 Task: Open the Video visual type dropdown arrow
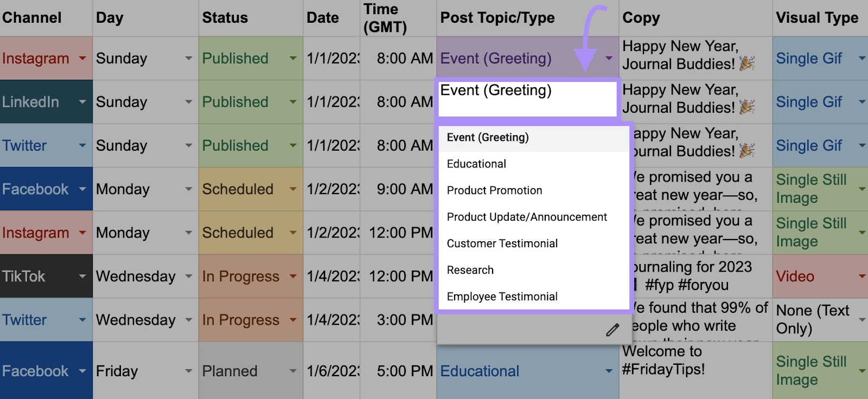pyautogui.click(x=863, y=276)
